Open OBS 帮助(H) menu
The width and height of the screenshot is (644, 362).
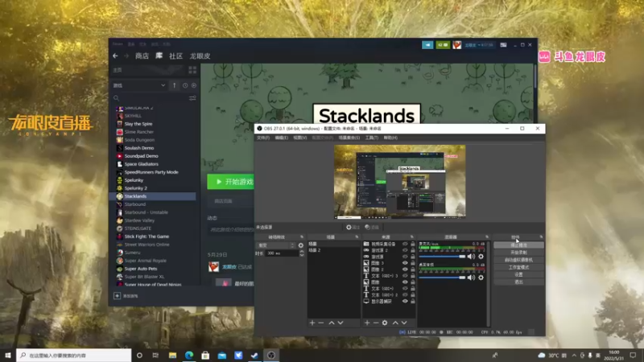pos(390,138)
